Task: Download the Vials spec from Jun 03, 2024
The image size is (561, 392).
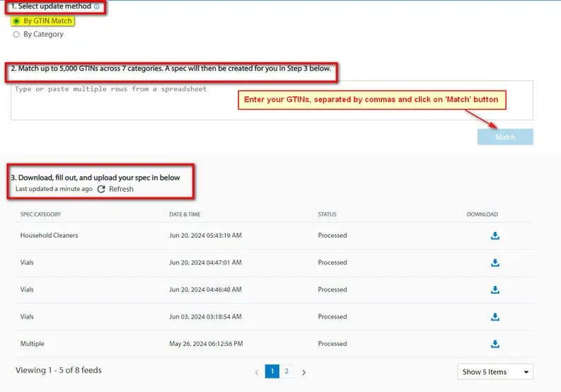Action: [495, 317]
